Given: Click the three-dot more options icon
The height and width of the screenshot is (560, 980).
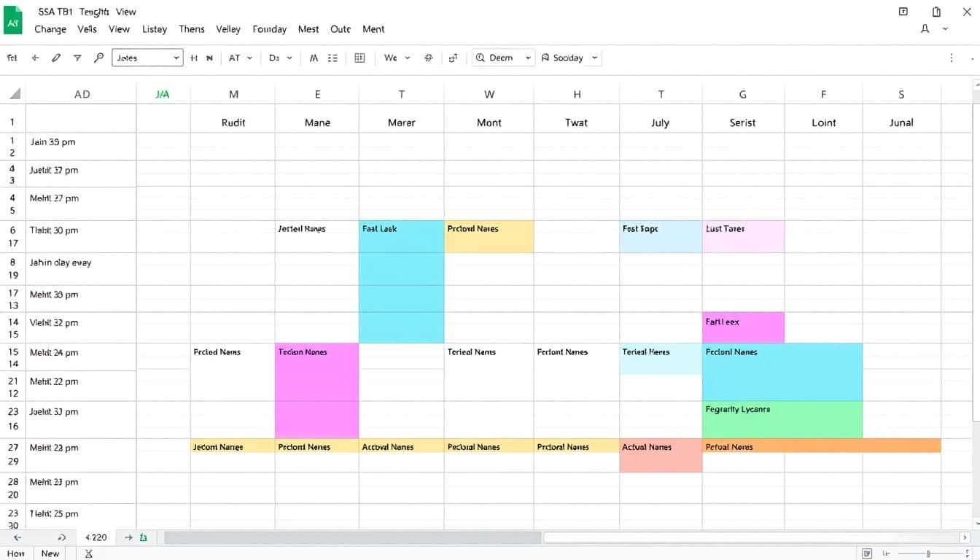Looking at the screenshot, I should coord(951,58).
